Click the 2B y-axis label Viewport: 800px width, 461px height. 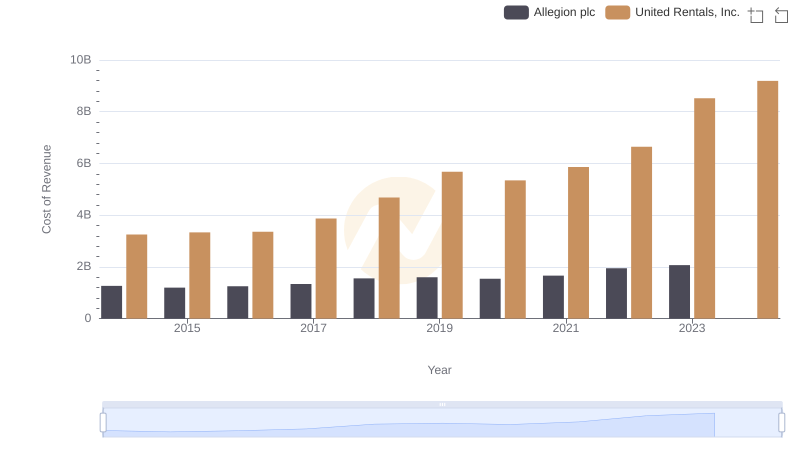pyautogui.click(x=84, y=266)
